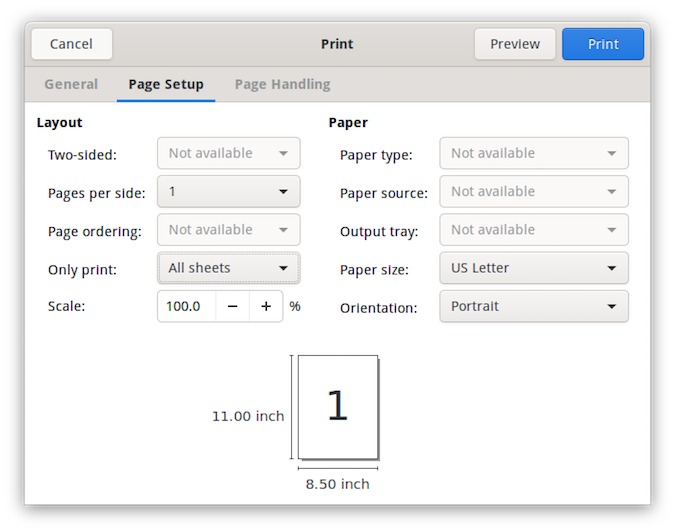This screenshot has width=675, height=532.
Task: Click the Preview button
Action: pos(515,44)
